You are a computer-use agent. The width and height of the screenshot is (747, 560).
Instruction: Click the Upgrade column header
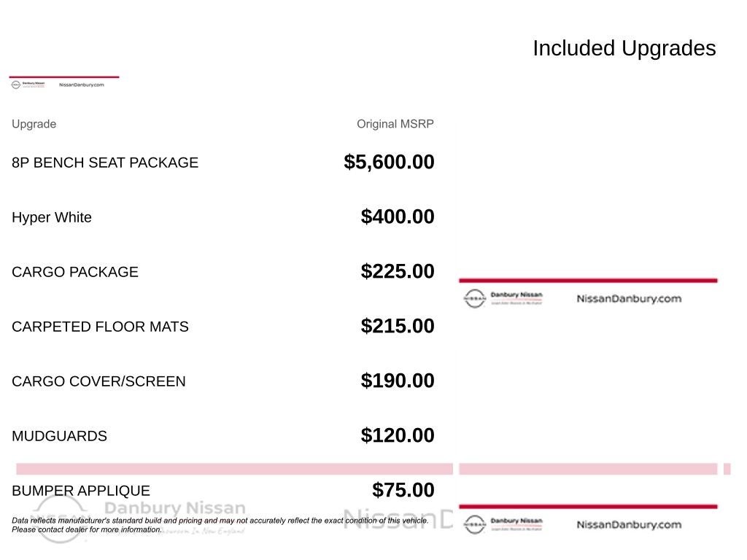point(34,124)
